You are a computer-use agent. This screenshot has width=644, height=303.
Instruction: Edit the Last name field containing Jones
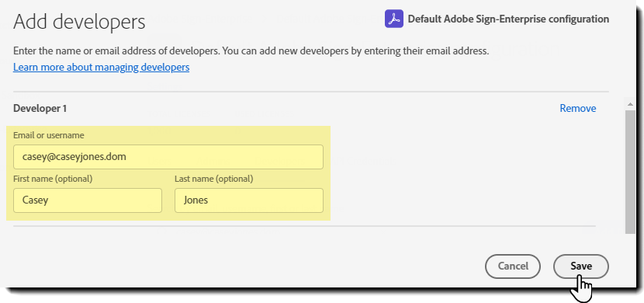(249, 200)
